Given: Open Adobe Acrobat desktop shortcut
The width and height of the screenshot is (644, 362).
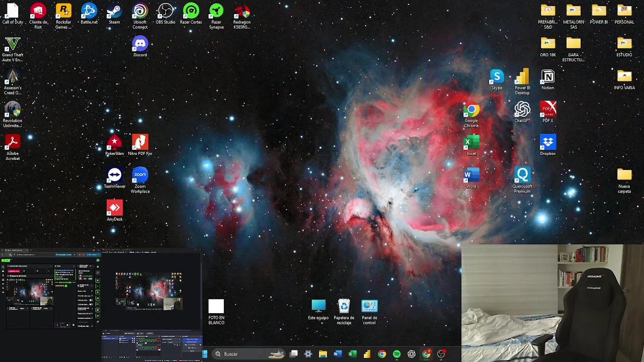Looking at the screenshot, I should click(13, 148).
